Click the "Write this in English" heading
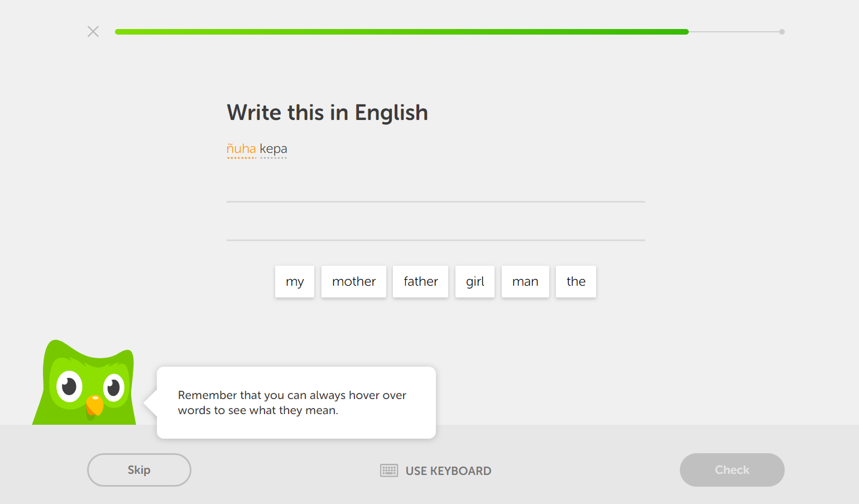This screenshot has height=504, width=859. pyautogui.click(x=328, y=113)
